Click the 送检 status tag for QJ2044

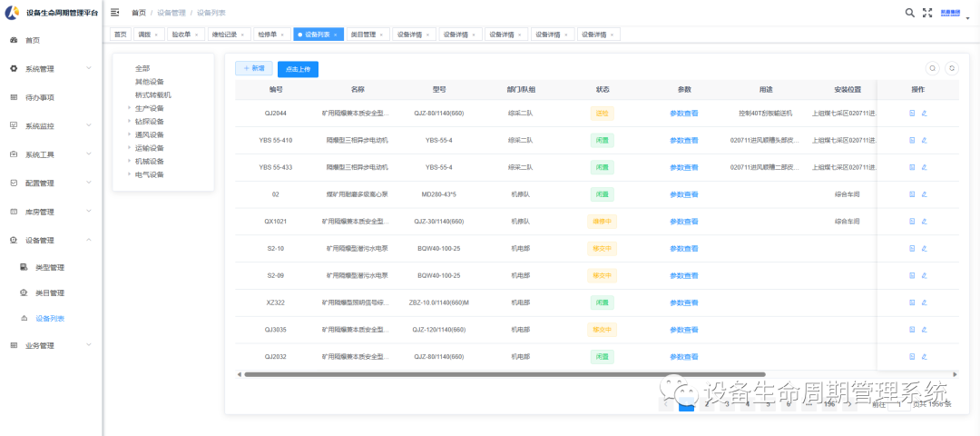point(603,114)
